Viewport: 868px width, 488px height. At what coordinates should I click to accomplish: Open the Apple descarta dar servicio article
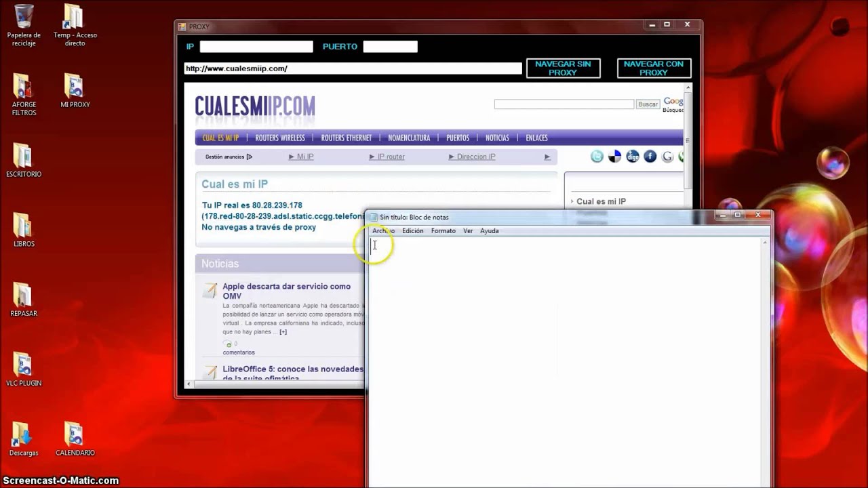pyautogui.click(x=287, y=291)
